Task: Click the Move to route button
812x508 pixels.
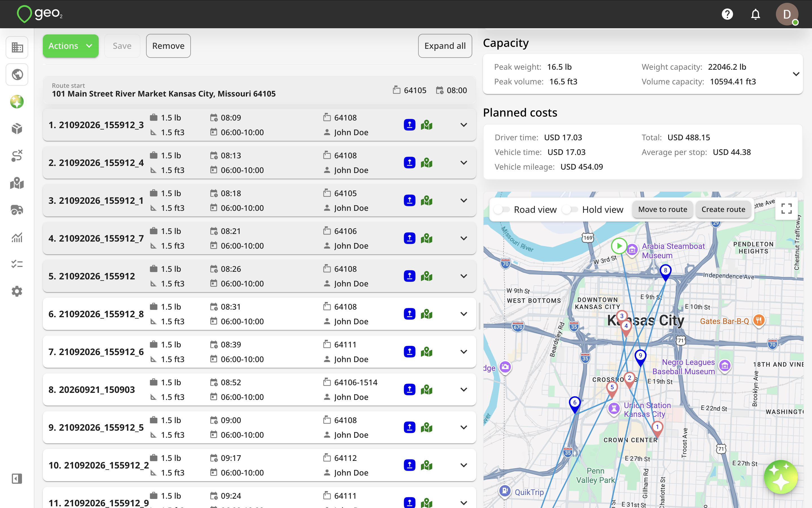Action: pos(663,209)
